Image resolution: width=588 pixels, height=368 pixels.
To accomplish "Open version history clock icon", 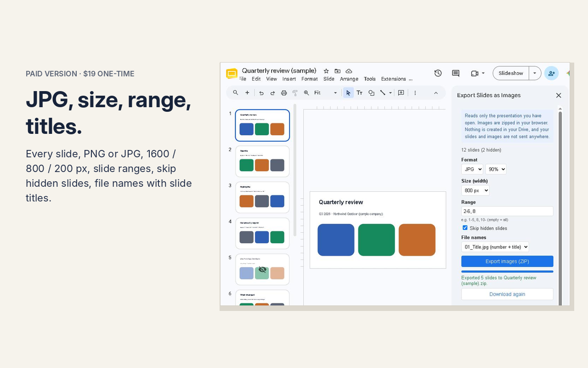I will click(x=438, y=73).
